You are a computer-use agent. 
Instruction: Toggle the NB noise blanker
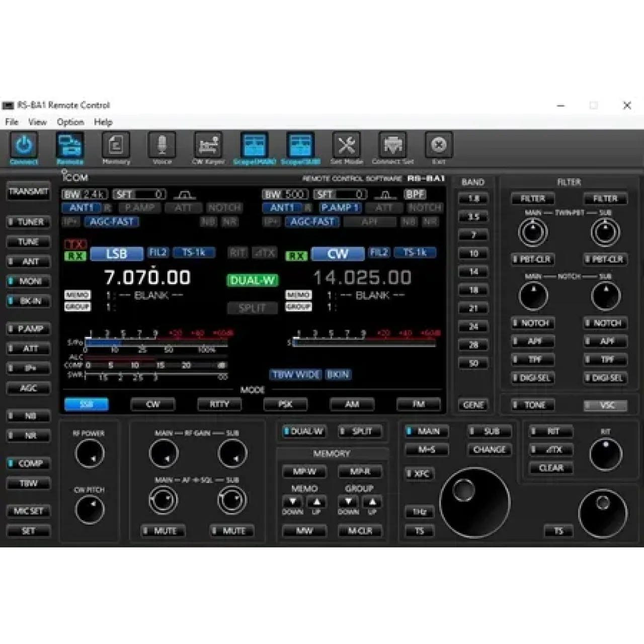(28, 416)
